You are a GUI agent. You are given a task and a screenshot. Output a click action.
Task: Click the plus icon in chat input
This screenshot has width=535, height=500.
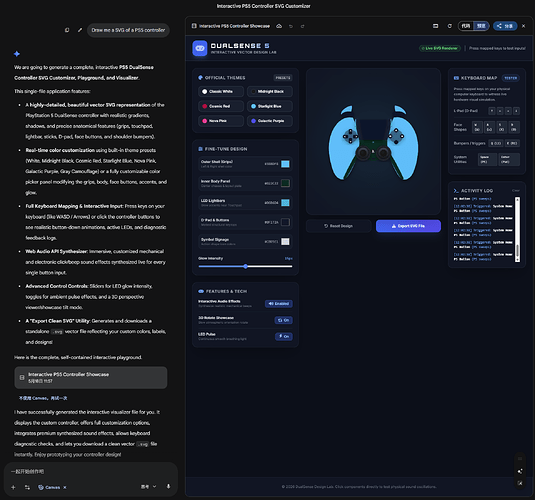click(13, 487)
